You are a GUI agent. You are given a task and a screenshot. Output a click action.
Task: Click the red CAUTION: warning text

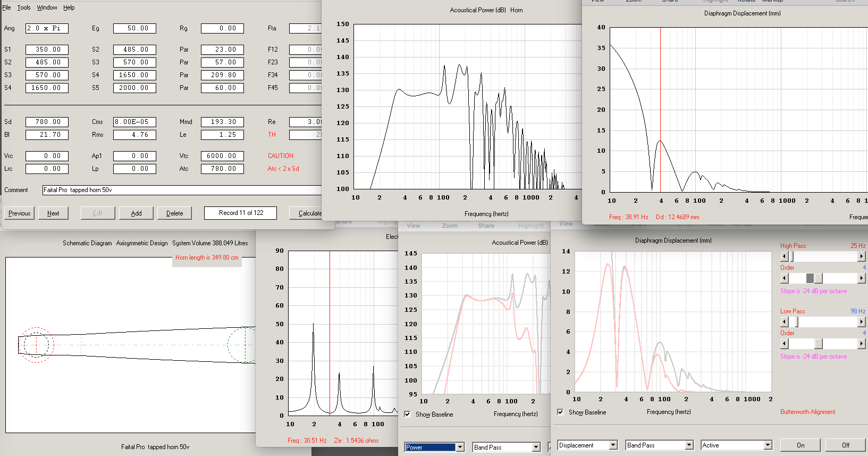tap(281, 156)
